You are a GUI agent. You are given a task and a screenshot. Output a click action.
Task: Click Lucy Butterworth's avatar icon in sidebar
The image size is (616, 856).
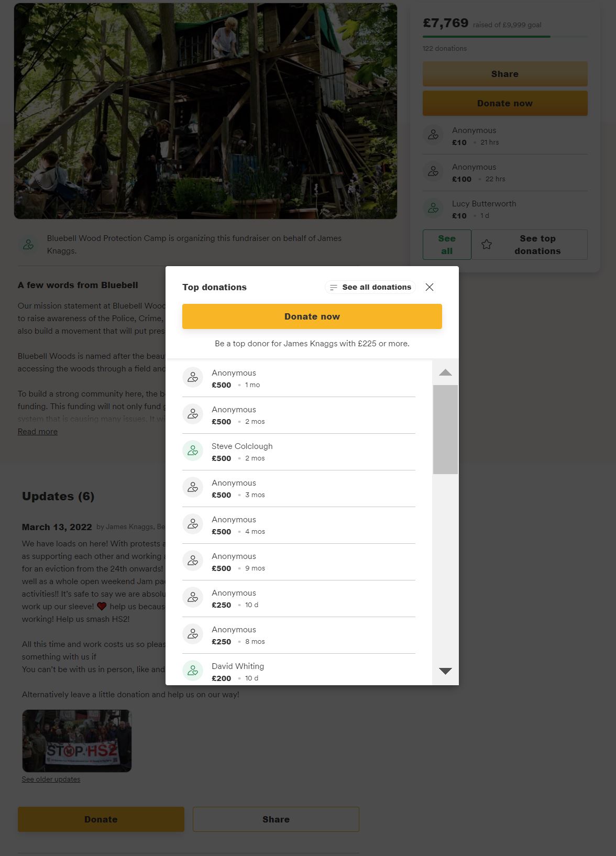tap(433, 208)
